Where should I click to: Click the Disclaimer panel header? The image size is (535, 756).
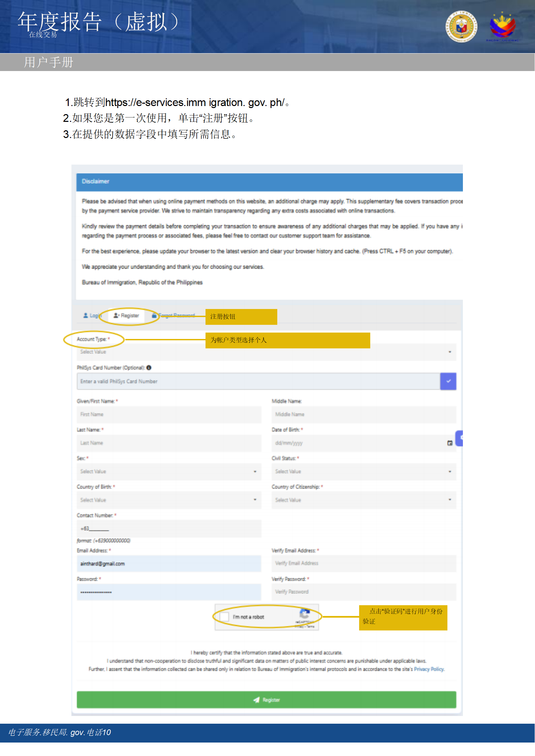pyautogui.click(x=270, y=182)
